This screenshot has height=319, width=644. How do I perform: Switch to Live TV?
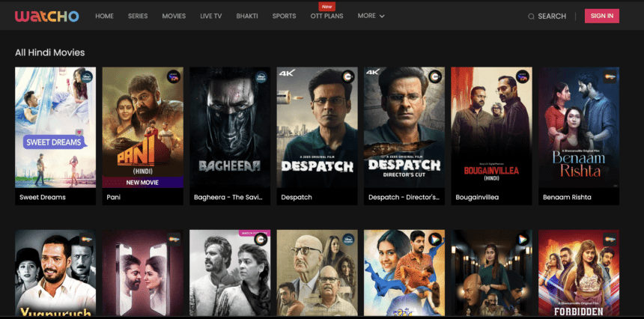point(211,16)
